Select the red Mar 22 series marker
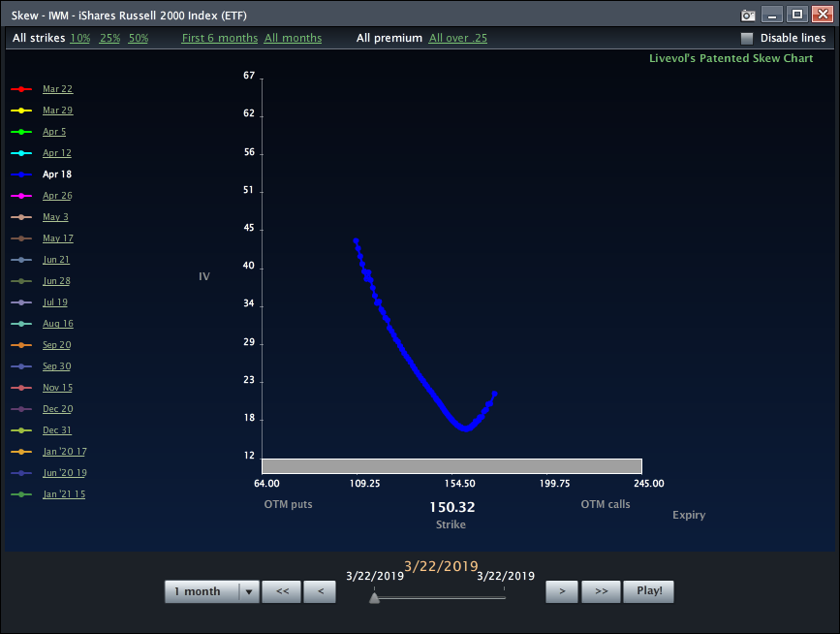The image size is (840, 634). click(21, 88)
